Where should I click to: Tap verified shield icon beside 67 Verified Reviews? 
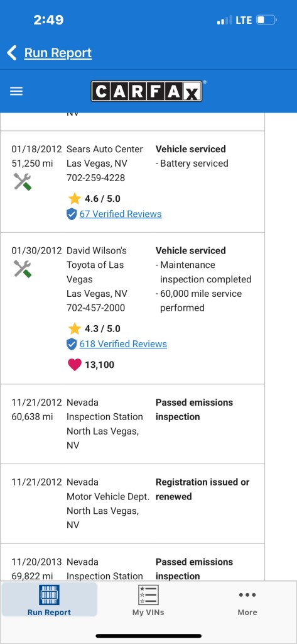pos(72,214)
